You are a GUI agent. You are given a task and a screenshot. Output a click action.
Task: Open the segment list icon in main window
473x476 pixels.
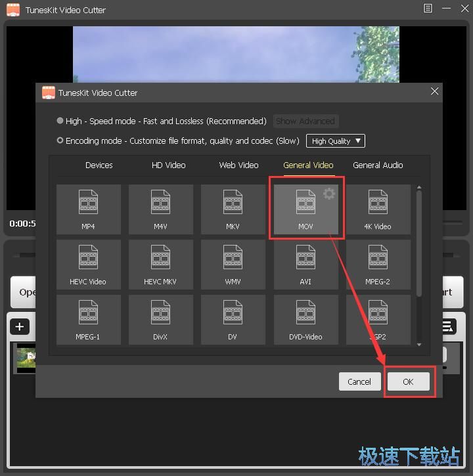pos(449,327)
